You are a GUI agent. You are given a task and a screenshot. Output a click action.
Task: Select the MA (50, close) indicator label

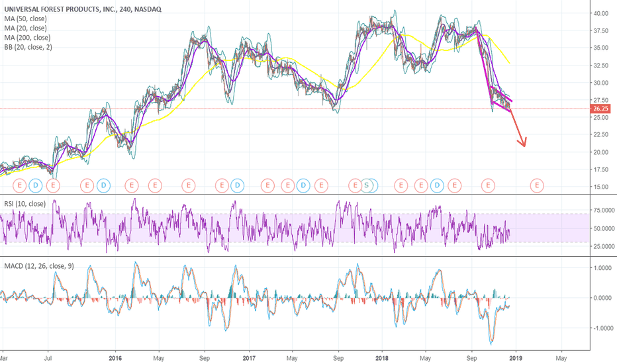25,19
